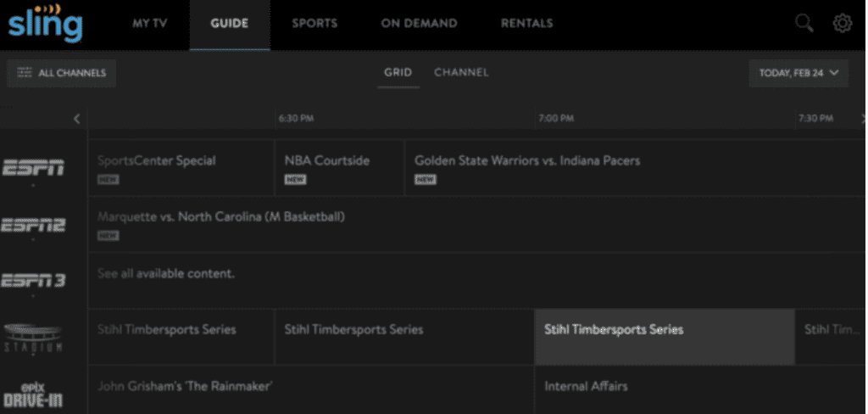This screenshot has width=868, height=414.
Task: Open the My TV tab
Action: [x=149, y=23]
